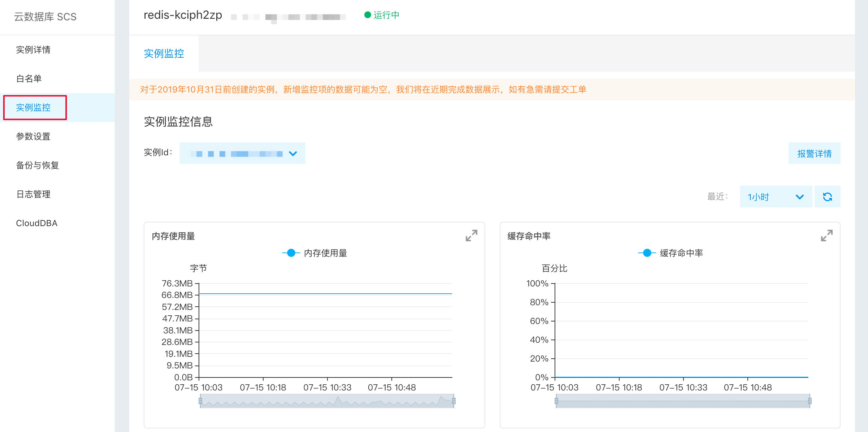Click the 76.3MB axis label
868x432 pixels.
click(177, 284)
